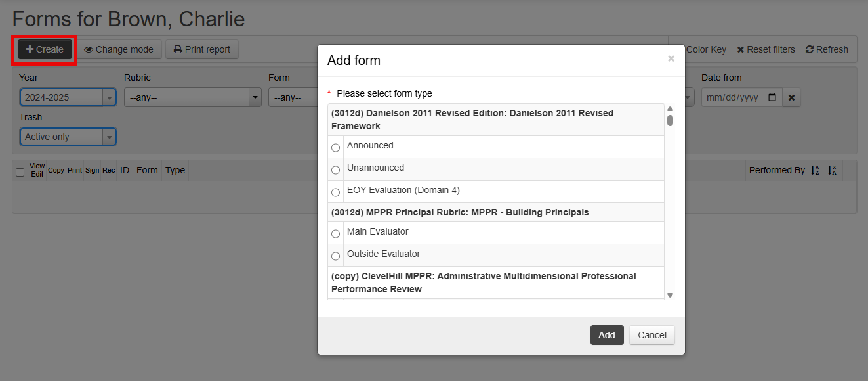
Task: Click Reset filters
Action: click(x=766, y=49)
